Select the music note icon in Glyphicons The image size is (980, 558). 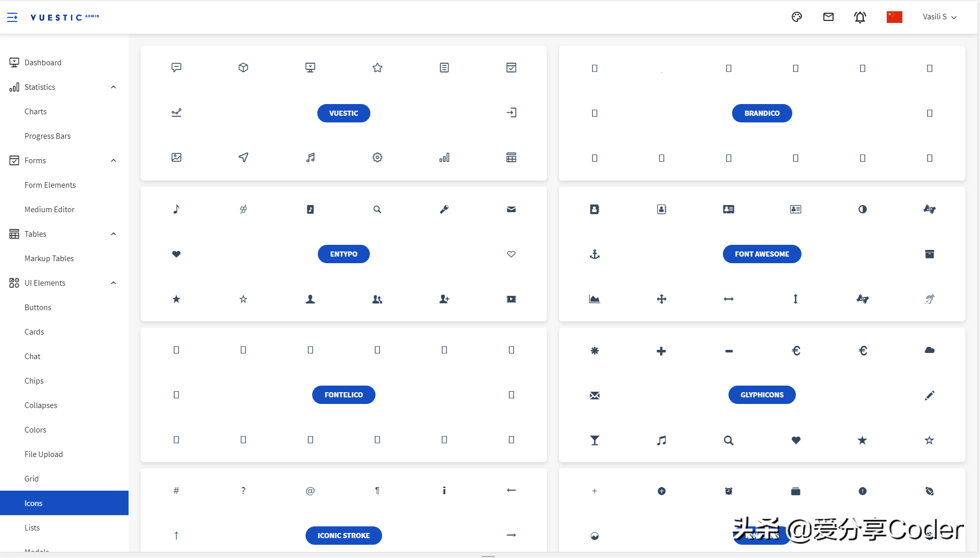(662, 440)
